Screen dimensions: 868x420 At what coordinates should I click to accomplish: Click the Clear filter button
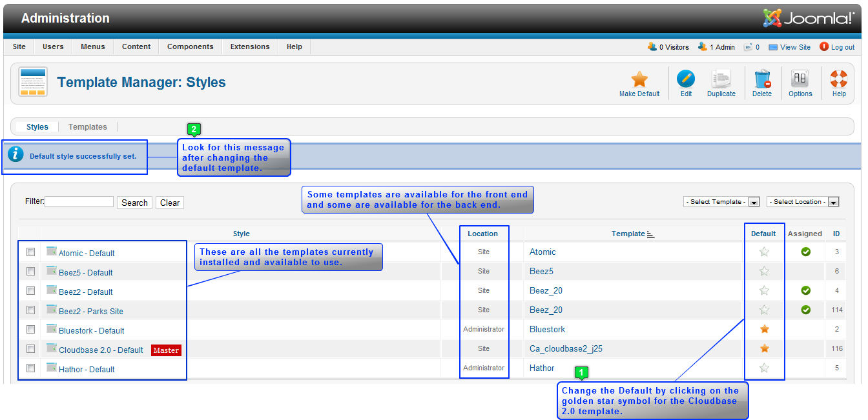(170, 203)
